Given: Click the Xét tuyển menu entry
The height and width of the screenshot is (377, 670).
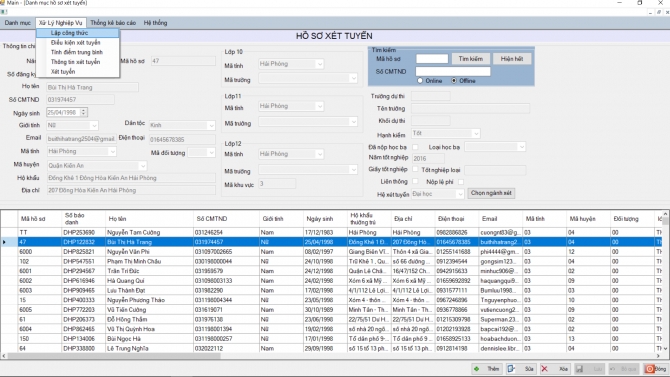Looking at the screenshot, I should (77, 72).
